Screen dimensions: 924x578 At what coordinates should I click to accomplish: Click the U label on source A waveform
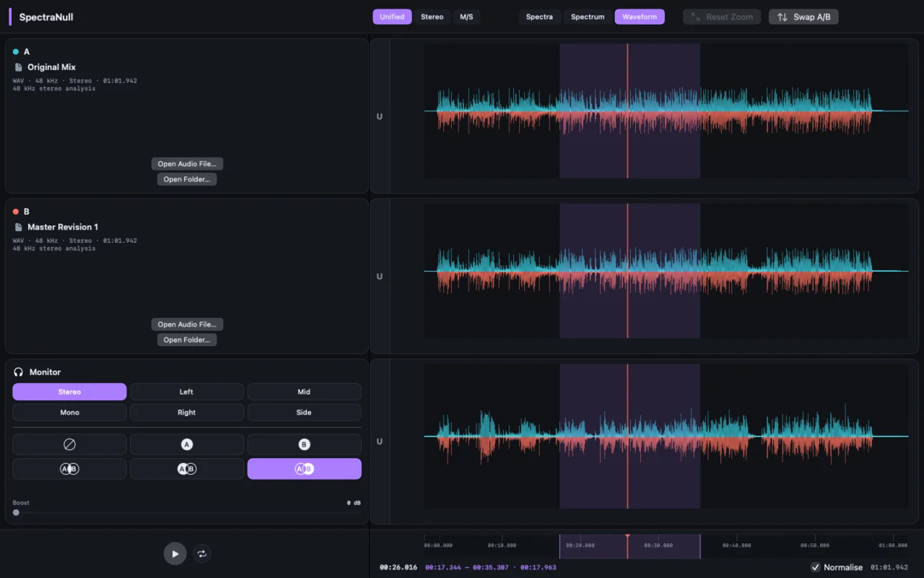pyautogui.click(x=380, y=116)
